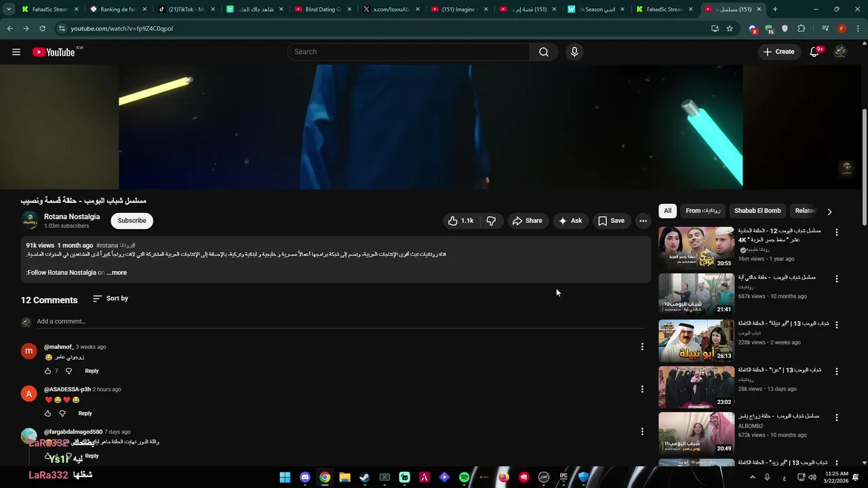The height and width of the screenshot is (488, 868).
Task: Select the All filter chip
Action: pos(667,211)
